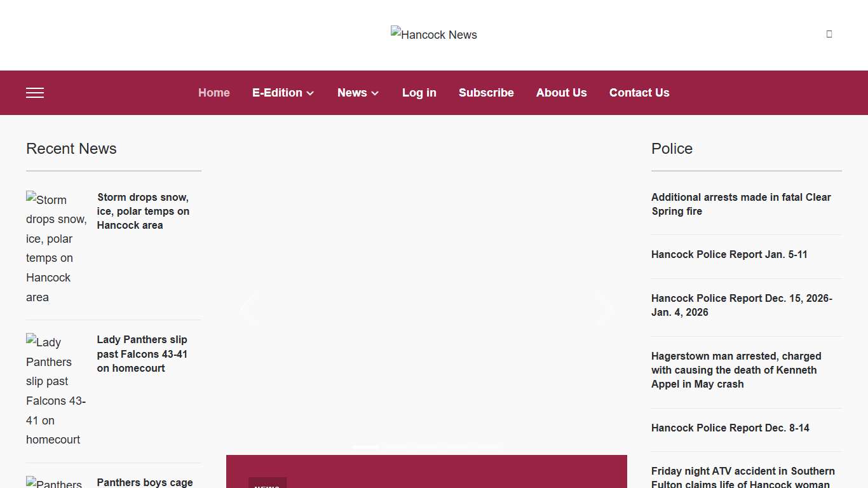The image size is (868, 488).
Task: Go to the Contact Us page
Action: click(639, 93)
